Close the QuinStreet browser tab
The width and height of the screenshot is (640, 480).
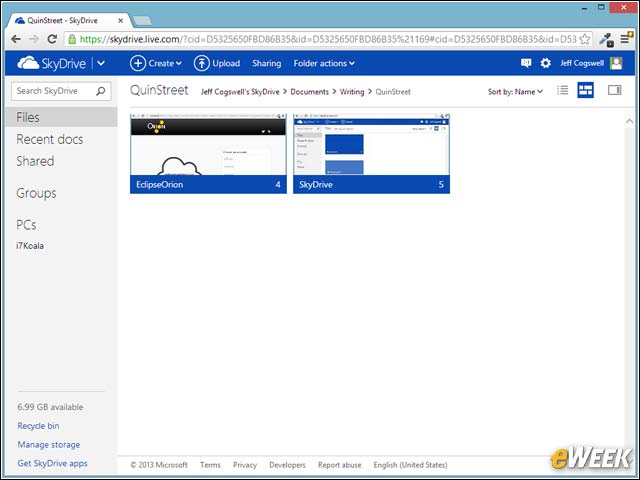point(120,20)
